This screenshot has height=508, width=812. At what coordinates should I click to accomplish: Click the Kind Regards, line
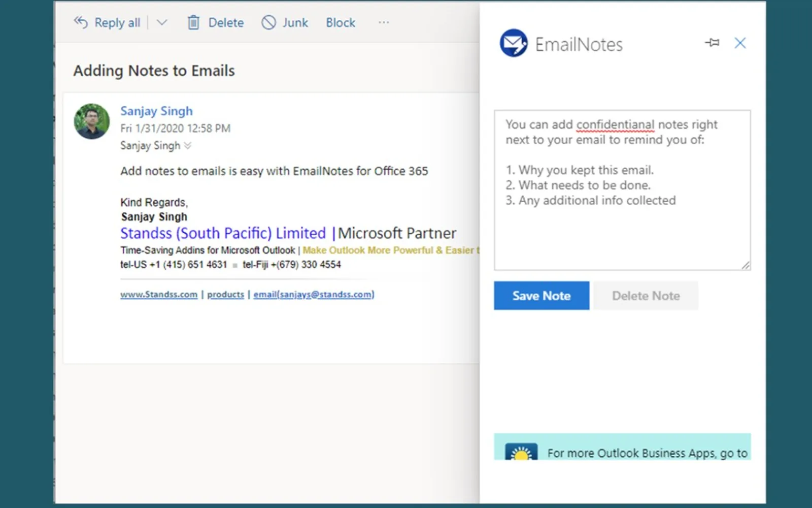click(x=154, y=202)
